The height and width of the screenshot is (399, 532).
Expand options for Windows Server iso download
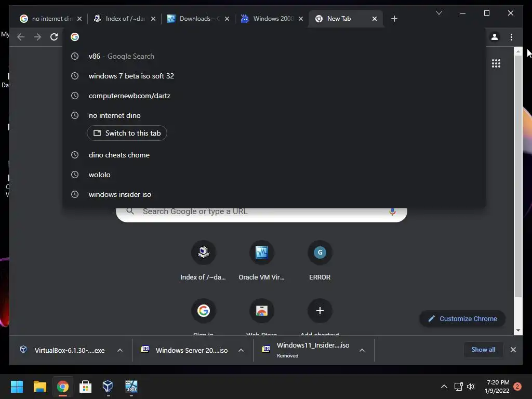pyautogui.click(x=241, y=351)
